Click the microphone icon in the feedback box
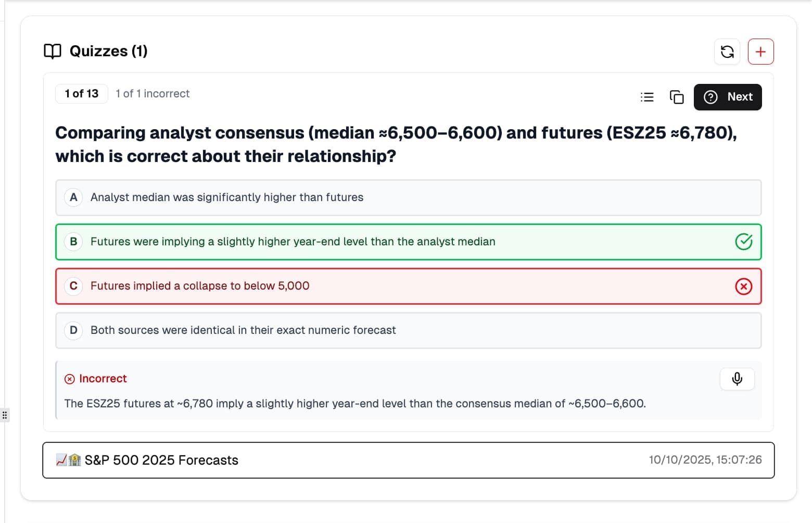The height and width of the screenshot is (523, 812). coord(737,379)
